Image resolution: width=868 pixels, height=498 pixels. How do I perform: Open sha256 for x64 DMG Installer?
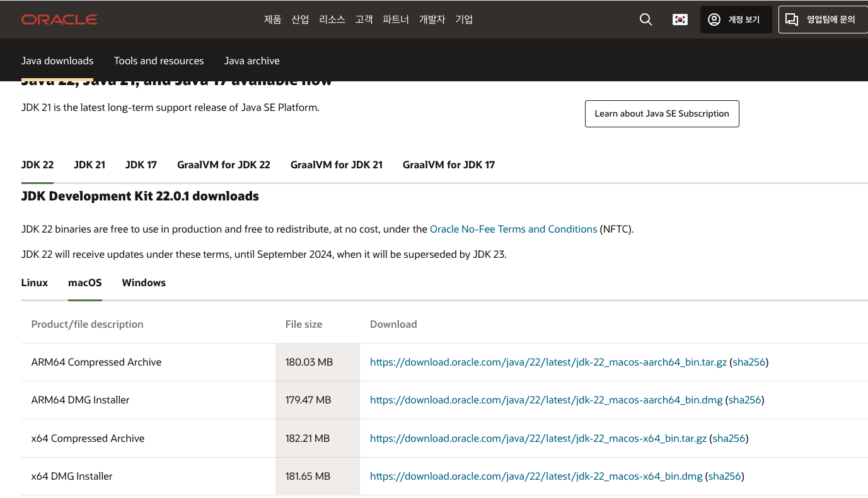725,476
